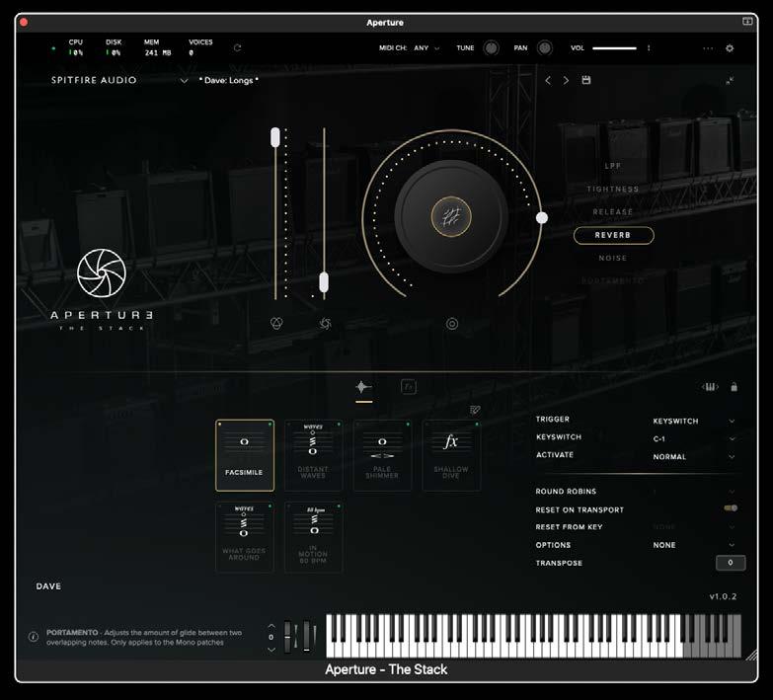Screen dimensions: 773x700
Task: Click the aperture icon under the second slider
Action: [x=325, y=324]
